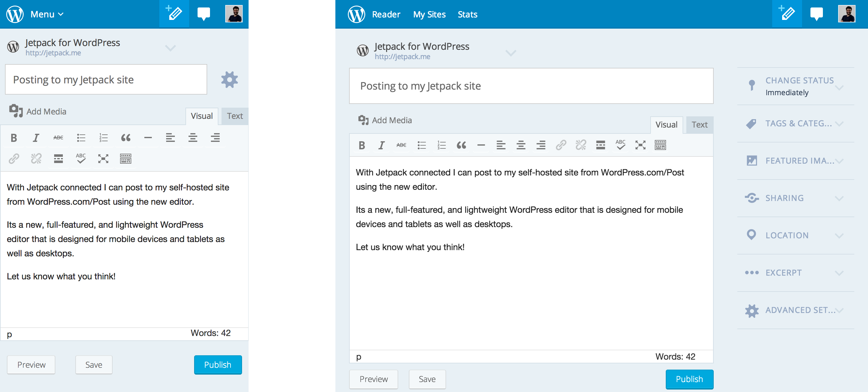Open notifications bubble in left narrow header
868x392 pixels.
coord(203,14)
